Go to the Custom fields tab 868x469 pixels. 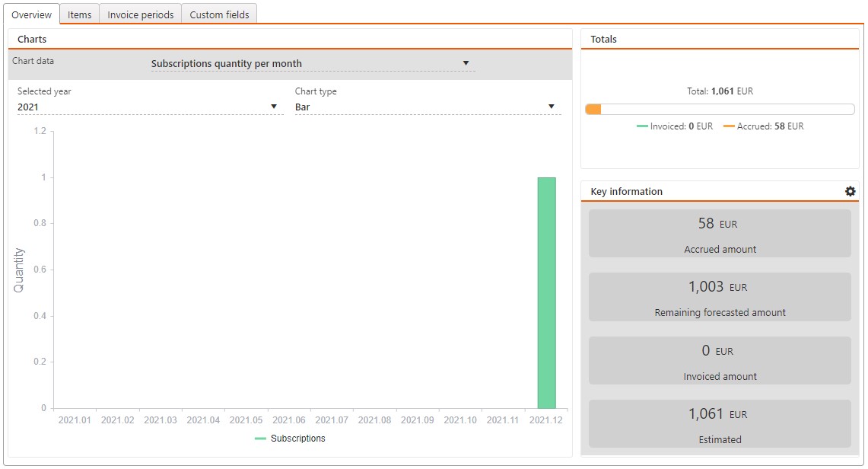(219, 14)
